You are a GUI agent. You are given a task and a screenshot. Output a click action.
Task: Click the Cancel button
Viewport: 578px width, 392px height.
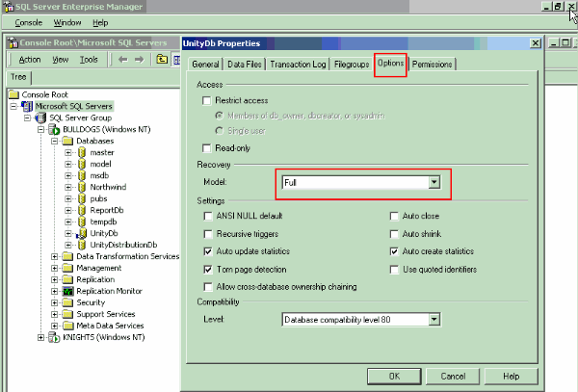click(x=453, y=377)
